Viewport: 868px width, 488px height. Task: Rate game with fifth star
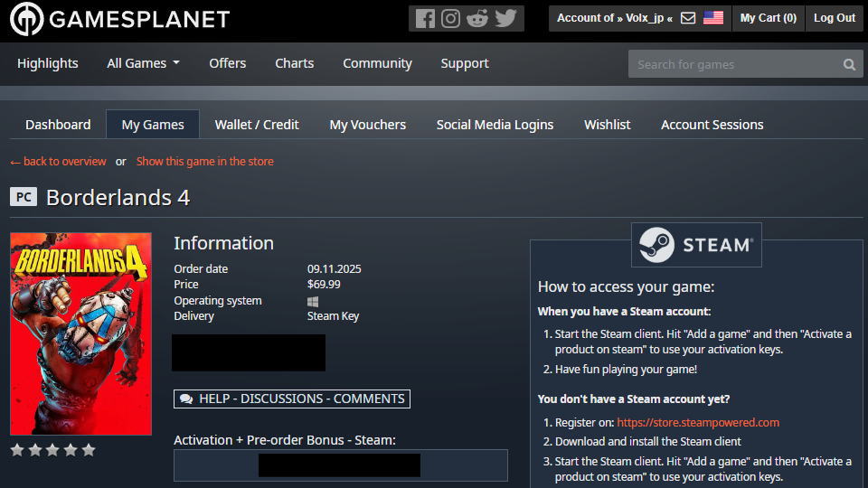coord(89,450)
